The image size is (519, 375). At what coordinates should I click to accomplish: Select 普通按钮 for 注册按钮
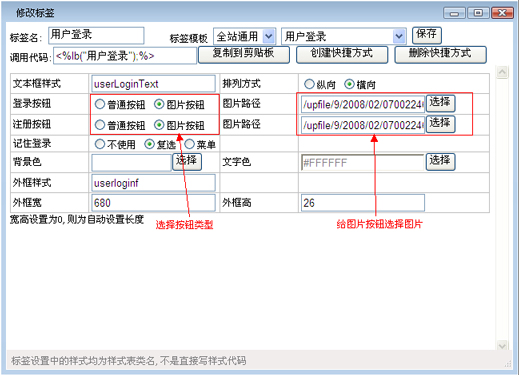coord(100,125)
